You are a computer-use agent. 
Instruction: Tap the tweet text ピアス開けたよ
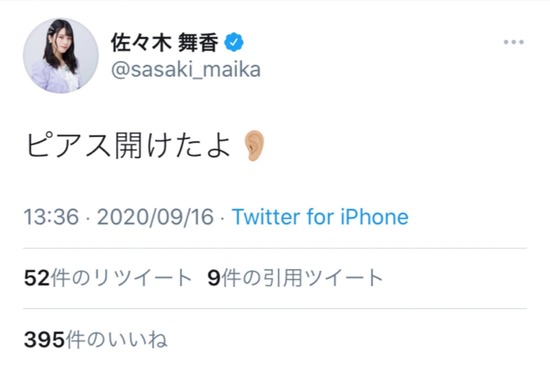[x=128, y=146]
